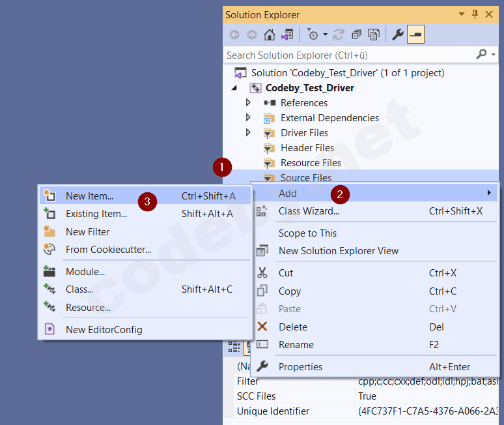
Task: Click the red Delete X menu entry
Action: 292,327
